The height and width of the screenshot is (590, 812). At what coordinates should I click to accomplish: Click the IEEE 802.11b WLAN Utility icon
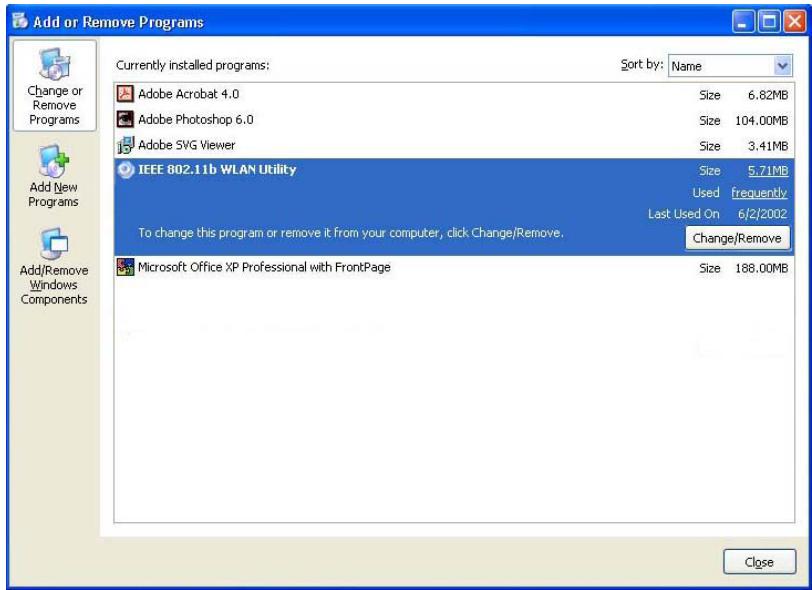(125, 170)
